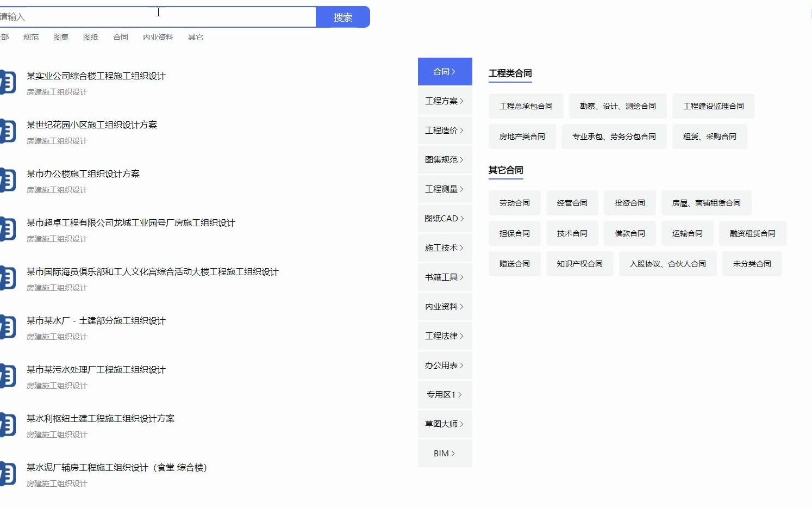Viewport: 812px width, 508px height.
Task: Open 某市超卓工程有限公司龙城工业园号厂房 document
Action: 131,223
